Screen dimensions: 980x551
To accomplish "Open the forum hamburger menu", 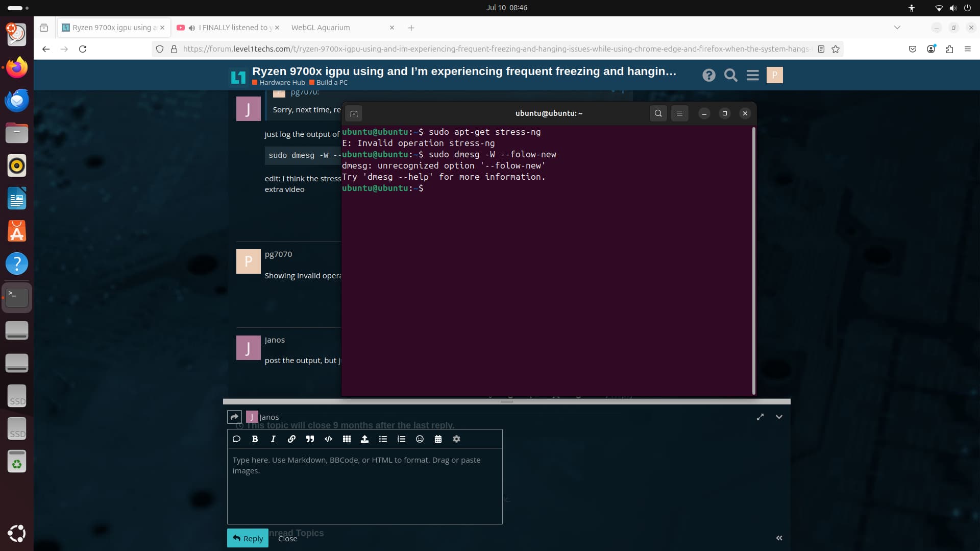I will pyautogui.click(x=752, y=76).
